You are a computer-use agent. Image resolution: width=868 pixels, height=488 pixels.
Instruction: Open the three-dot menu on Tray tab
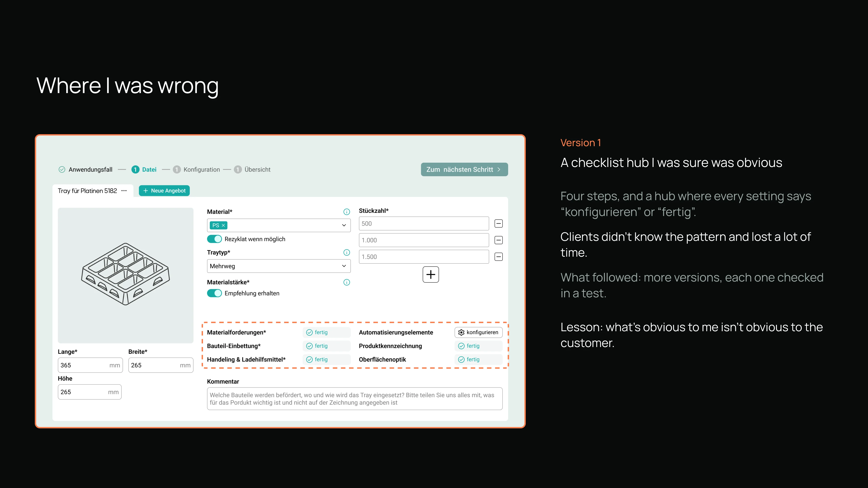click(x=124, y=191)
